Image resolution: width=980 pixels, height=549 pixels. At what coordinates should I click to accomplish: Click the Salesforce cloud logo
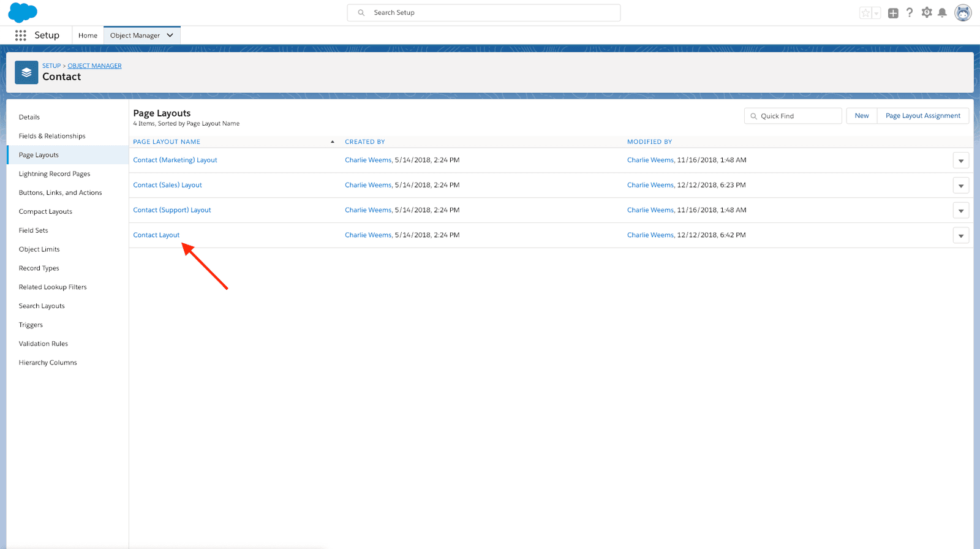coord(23,12)
